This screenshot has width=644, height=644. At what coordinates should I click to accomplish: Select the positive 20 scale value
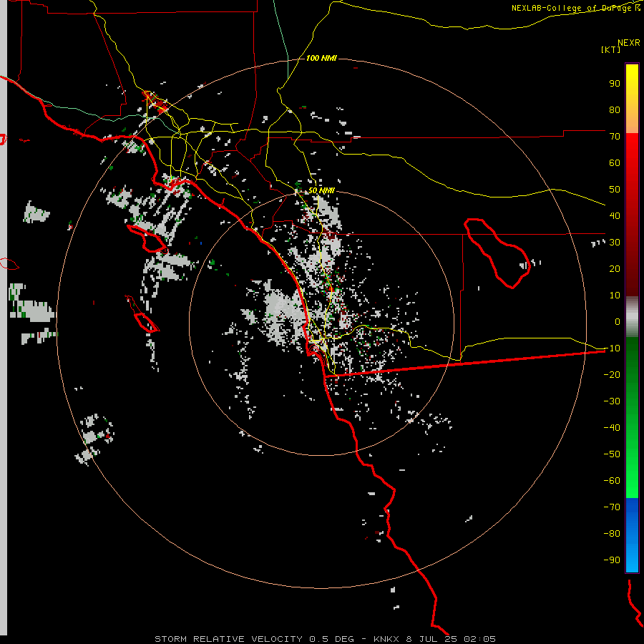point(615,269)
